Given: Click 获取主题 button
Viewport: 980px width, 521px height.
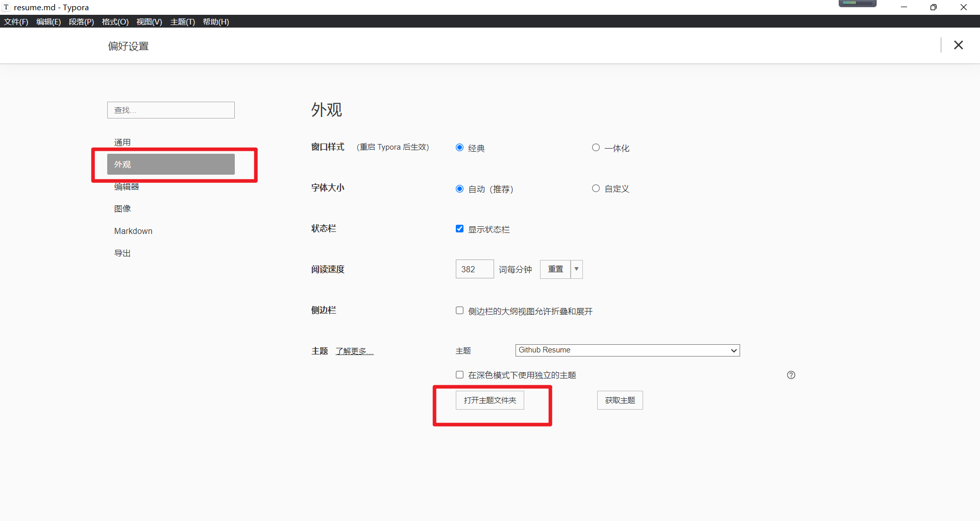Looking at the screenshot, I should click(620, 400).
